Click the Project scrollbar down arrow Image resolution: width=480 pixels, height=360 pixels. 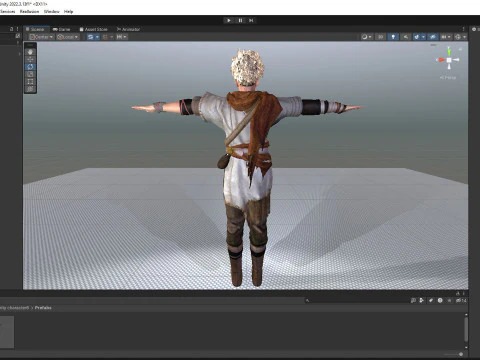click(466, 348)
